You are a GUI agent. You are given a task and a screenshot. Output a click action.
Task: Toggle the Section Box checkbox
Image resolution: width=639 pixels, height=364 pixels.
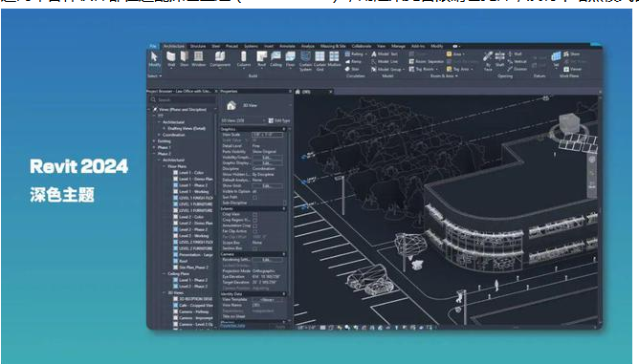254,248
